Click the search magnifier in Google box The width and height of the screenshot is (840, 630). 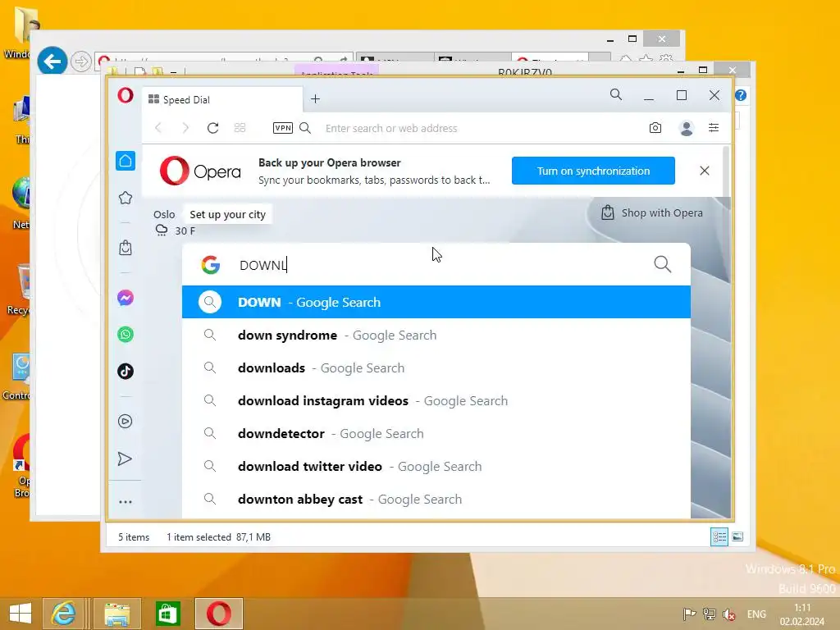tap(662, 264)
